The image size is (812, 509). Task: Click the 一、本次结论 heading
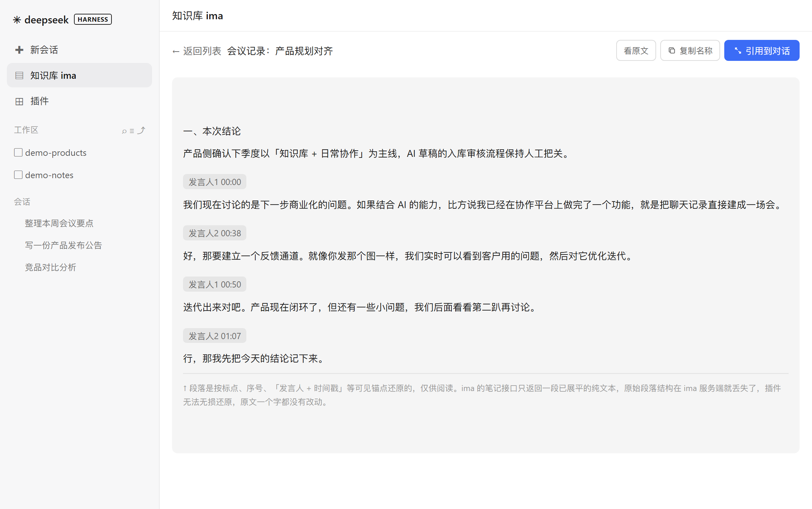(212, 131)
